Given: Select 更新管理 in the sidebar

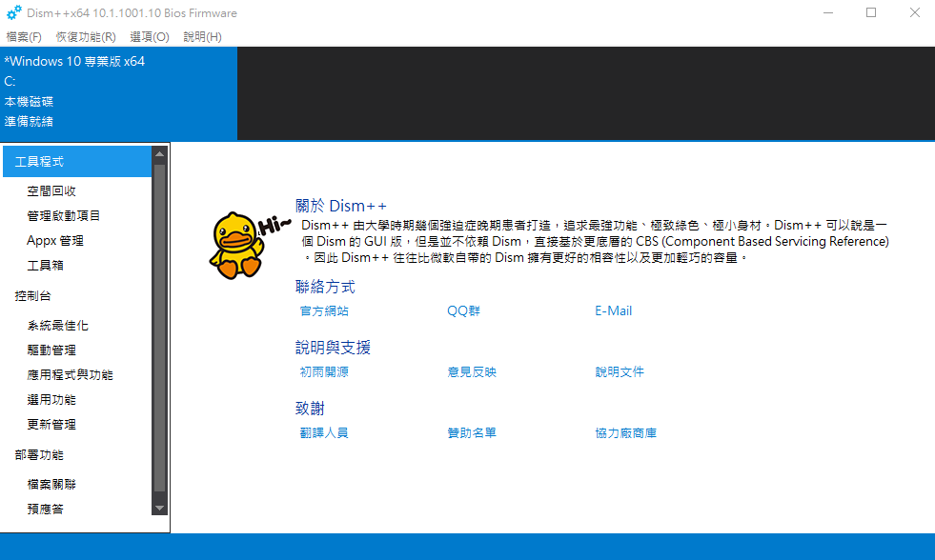Looking at the screenshot, I should tap(50, 424).
